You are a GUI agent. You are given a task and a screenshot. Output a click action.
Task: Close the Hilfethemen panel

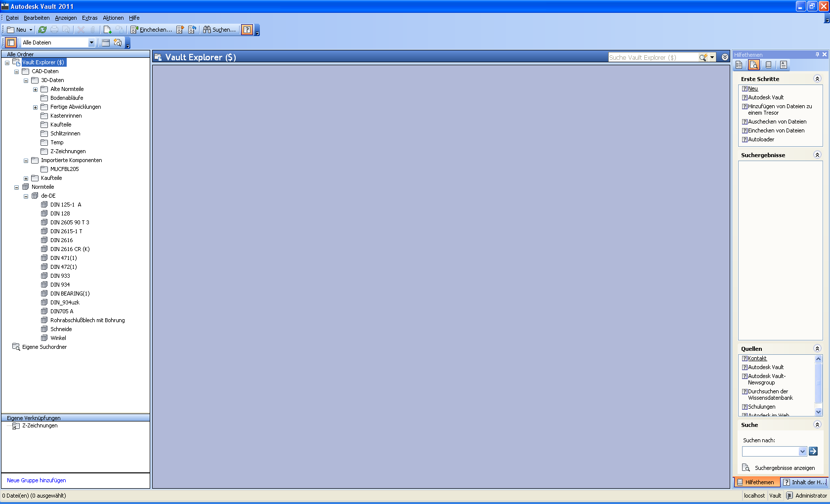pos(825,54)
